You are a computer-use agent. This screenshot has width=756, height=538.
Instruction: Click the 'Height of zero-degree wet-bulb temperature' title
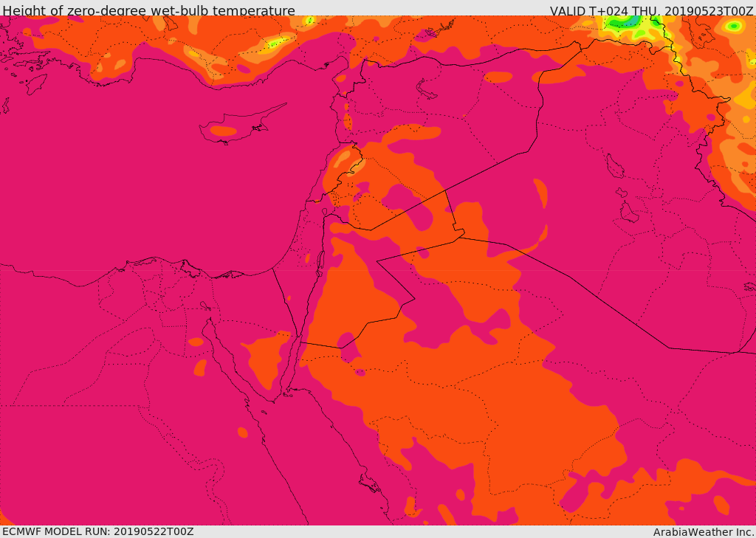[148, 10]
